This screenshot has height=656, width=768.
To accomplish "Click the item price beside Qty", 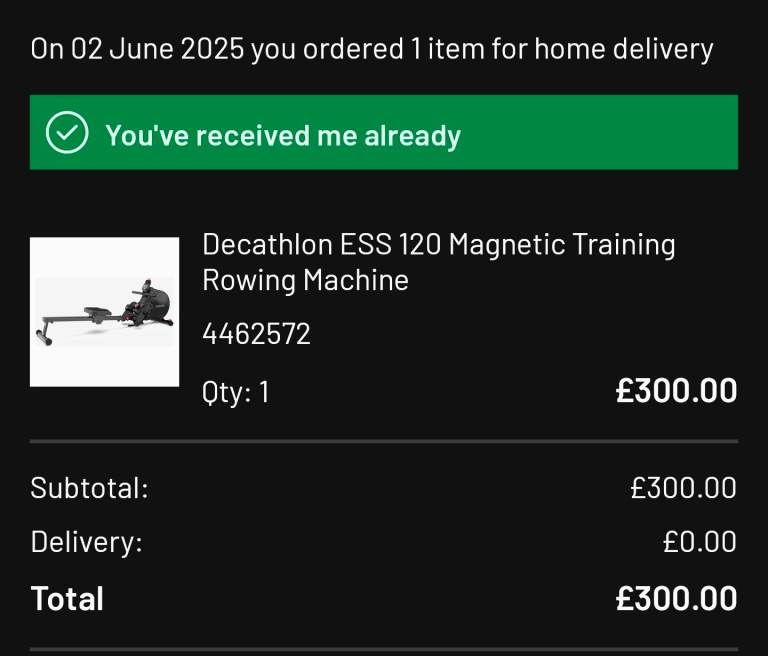I will (x=676, y=391).
